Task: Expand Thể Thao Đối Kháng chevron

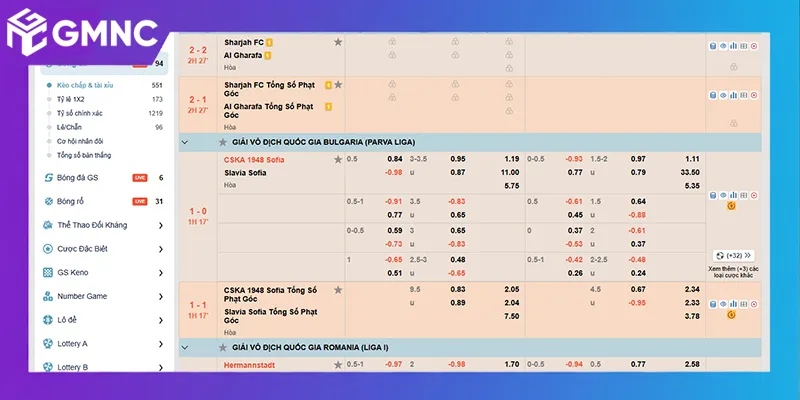Action: point(161,226)
